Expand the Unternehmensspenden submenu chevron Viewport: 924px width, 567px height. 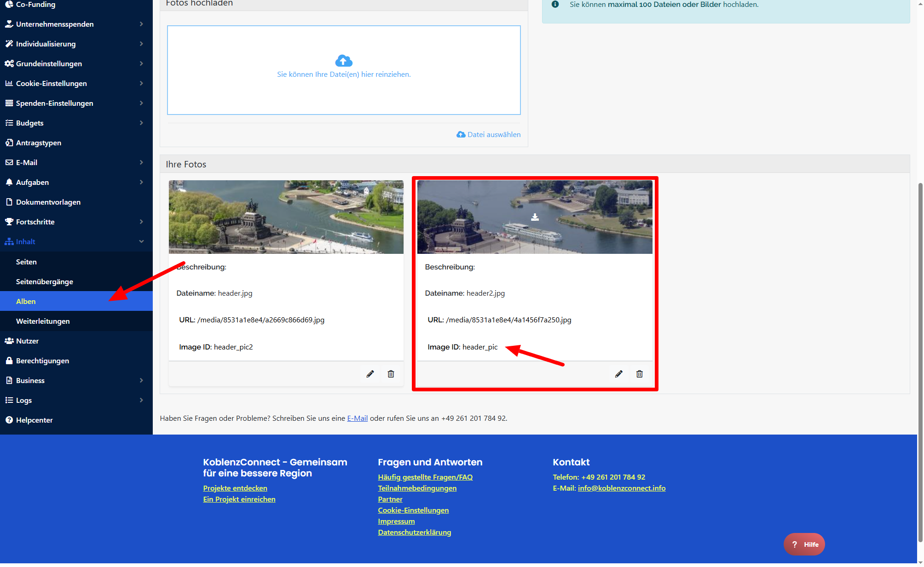click(x=141, y=24)
